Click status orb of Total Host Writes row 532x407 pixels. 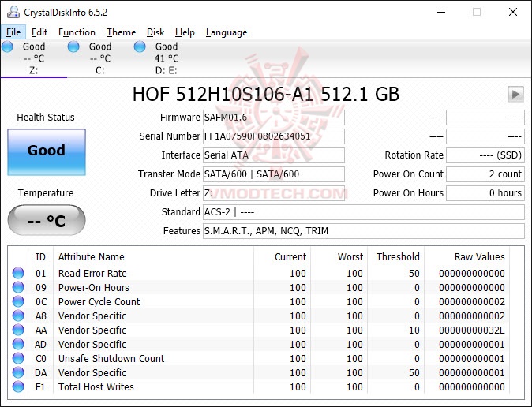point(18,386)
